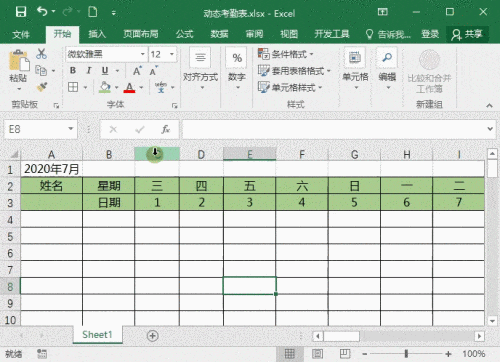Toggle underline formatting
Viewport: 500px width, 362px height.
105,70
